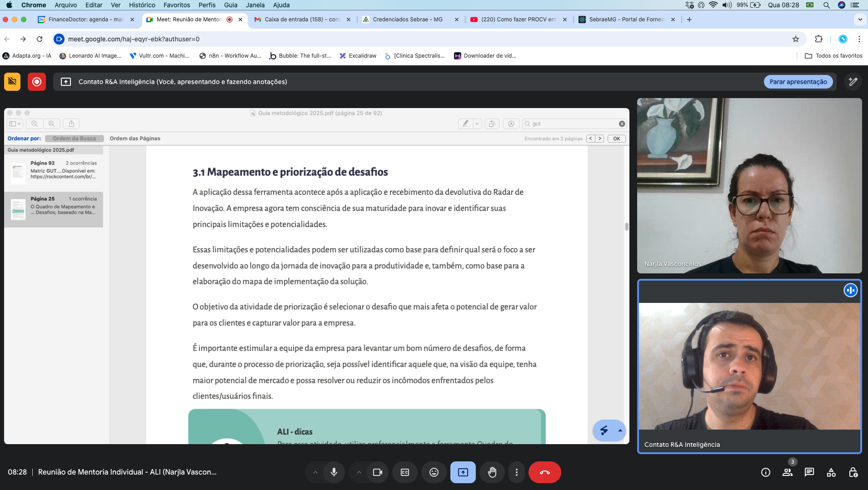Click rotate icon in Preview toolbar
868x490 pixels.
coord(492,124)
